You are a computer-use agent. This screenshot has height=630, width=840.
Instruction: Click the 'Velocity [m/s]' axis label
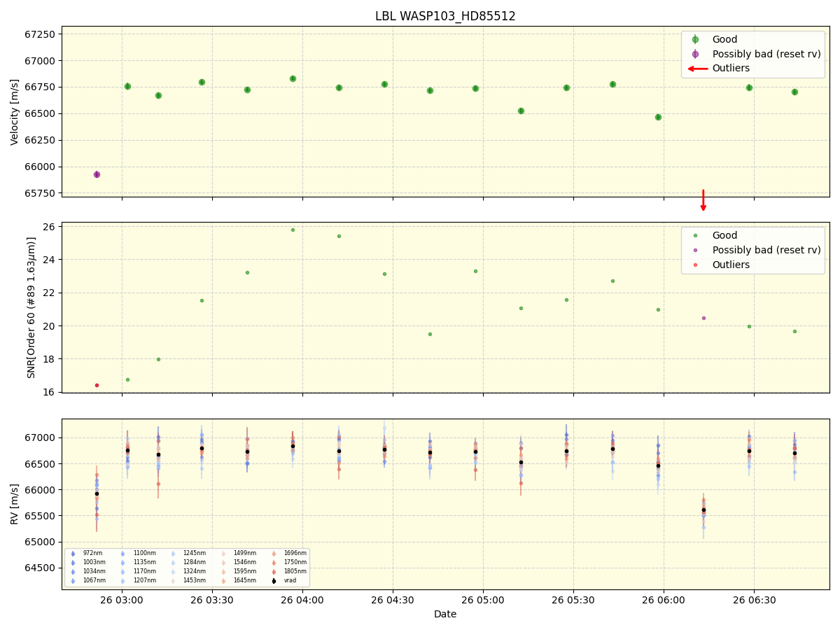[x=15, y=111]
